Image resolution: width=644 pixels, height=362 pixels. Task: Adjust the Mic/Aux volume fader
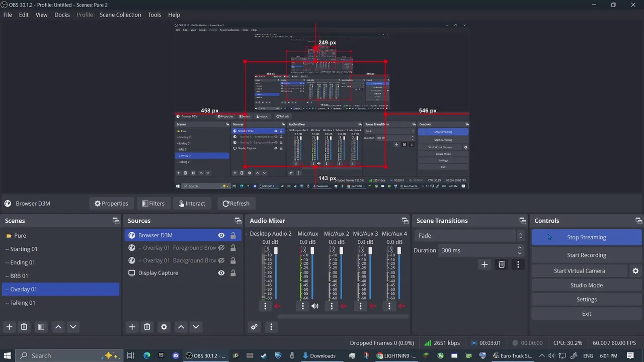(x=312, y=250)
